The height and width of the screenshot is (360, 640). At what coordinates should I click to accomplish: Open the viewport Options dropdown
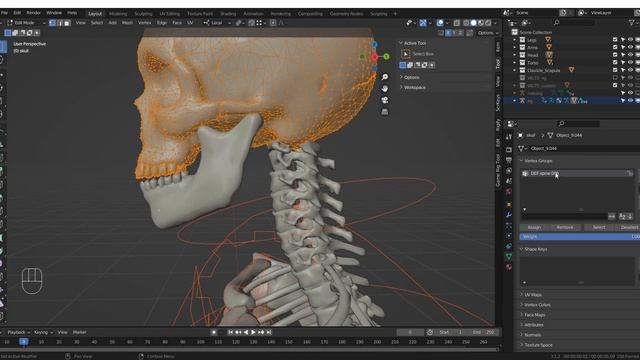point(488,33)
